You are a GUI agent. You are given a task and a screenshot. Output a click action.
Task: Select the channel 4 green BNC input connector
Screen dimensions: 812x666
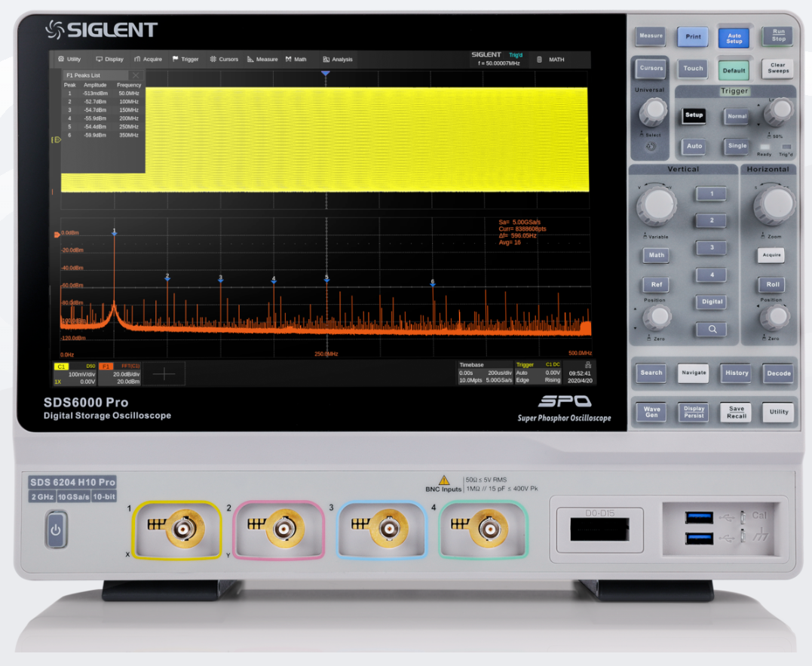[x=489, y=529]
